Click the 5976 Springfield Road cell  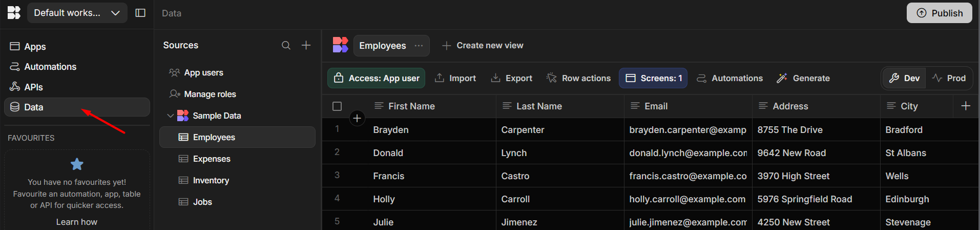(816, 199)
